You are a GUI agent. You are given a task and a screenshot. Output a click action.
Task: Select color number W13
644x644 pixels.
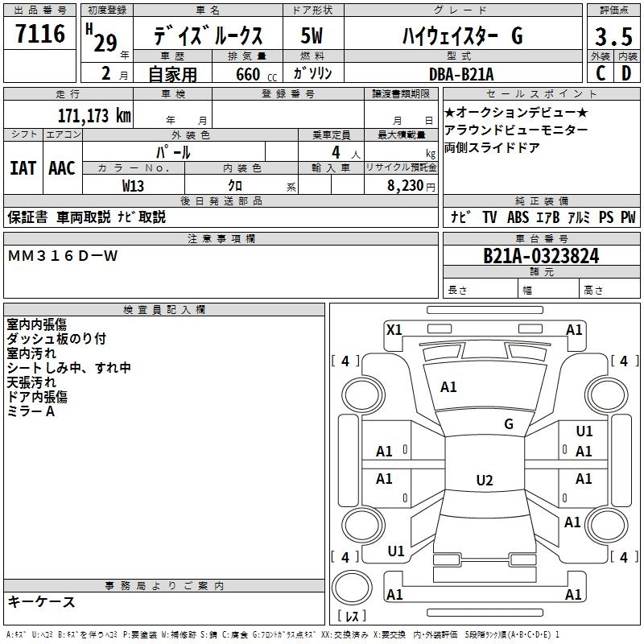click(133, 186)
